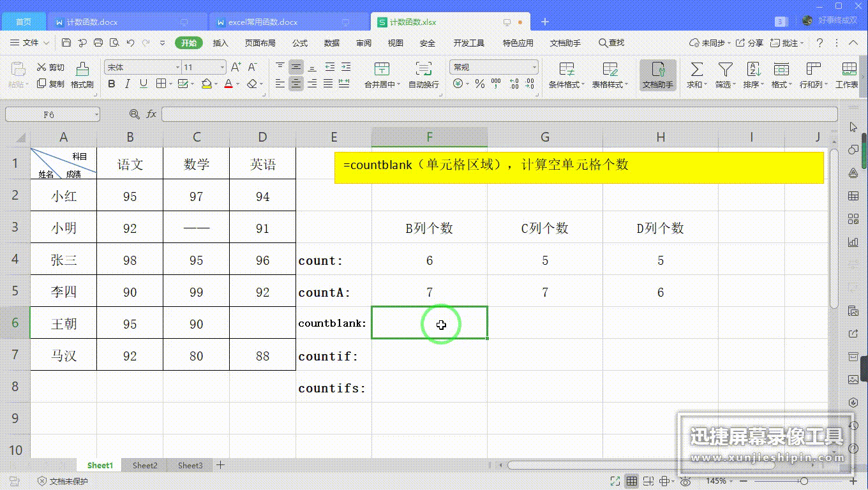
Task: Click into the formula bar input field
Action: 499,114
